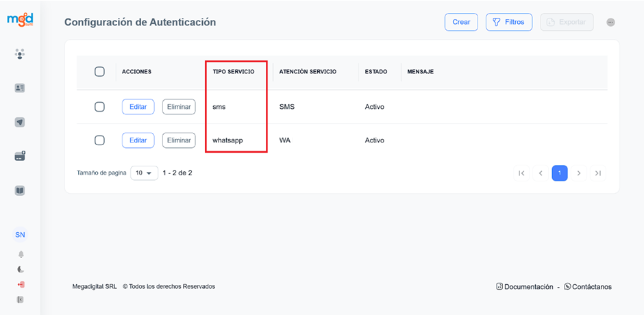Click the red logout icon
This screenshot has width=644, height=315.
[21, 284]
